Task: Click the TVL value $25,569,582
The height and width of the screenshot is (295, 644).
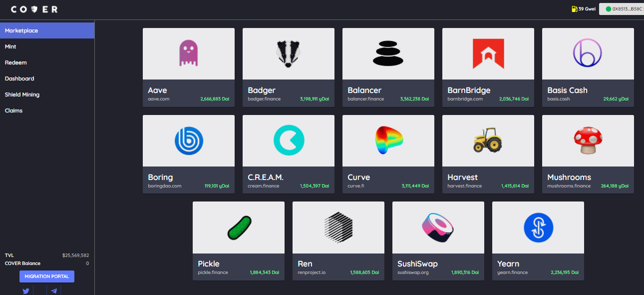Action: tap(75, 255)
